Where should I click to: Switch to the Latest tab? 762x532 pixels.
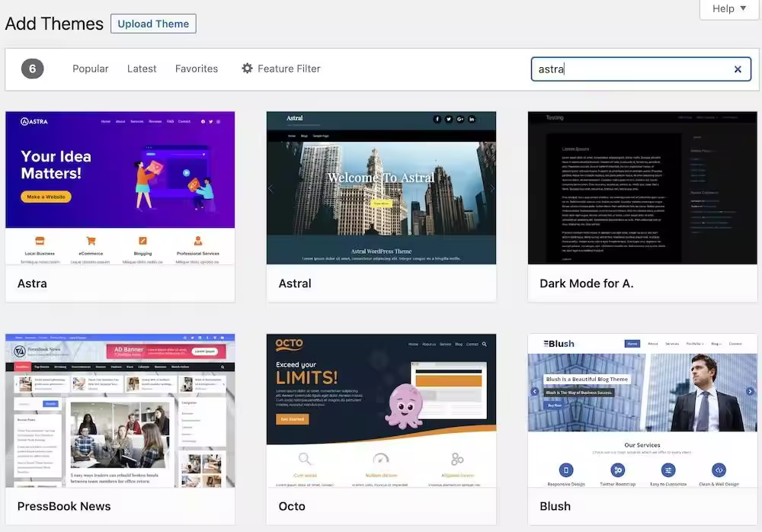[x=142, y=69]
